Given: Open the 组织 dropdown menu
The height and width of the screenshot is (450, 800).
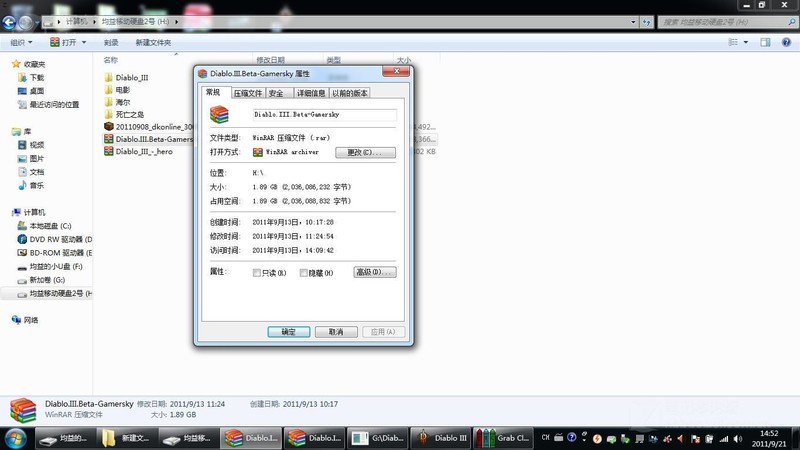Looking at the screenshot, I should (x=21, y=42).
